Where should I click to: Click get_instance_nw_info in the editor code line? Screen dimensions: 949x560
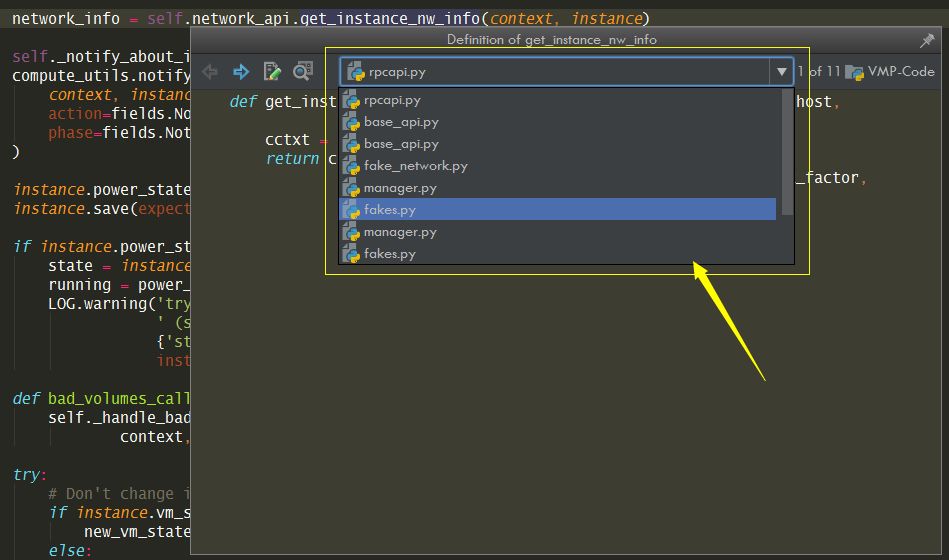click(x=390, y=19)
